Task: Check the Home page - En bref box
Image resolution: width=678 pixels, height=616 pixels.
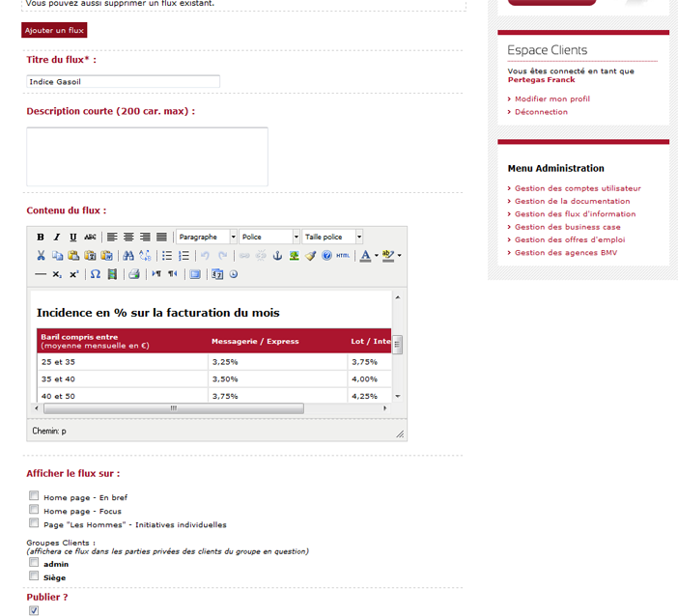Action: point(34,496)
